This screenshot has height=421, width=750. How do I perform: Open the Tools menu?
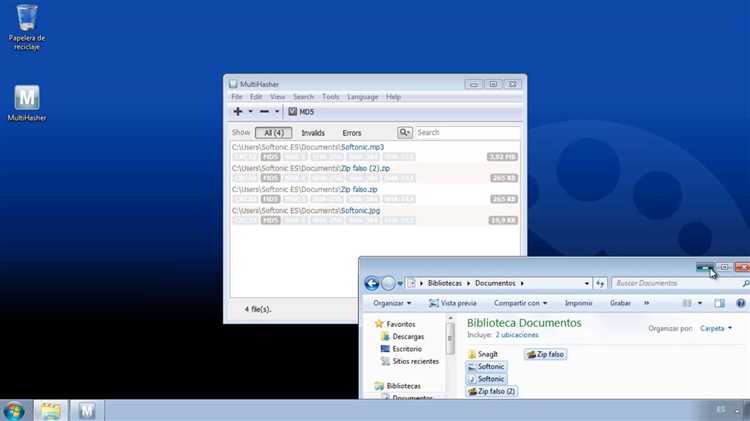point(331,97)
